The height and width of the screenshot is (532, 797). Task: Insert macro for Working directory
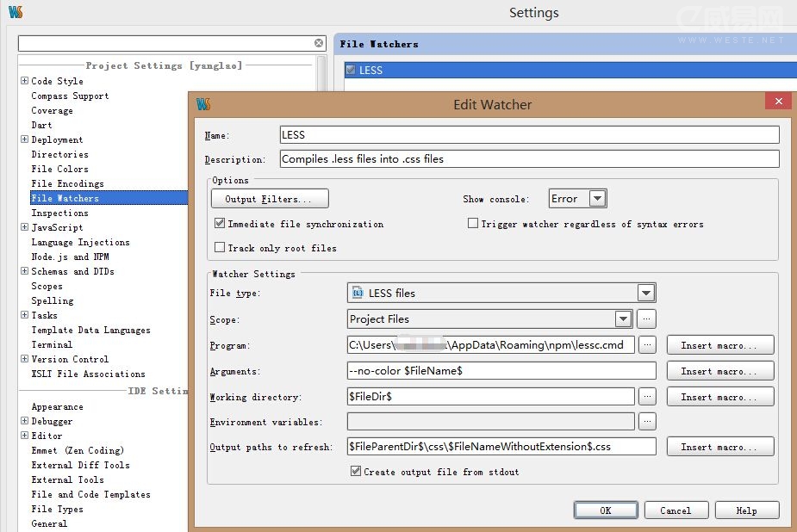pyautogui.click(x=720, y=397)
